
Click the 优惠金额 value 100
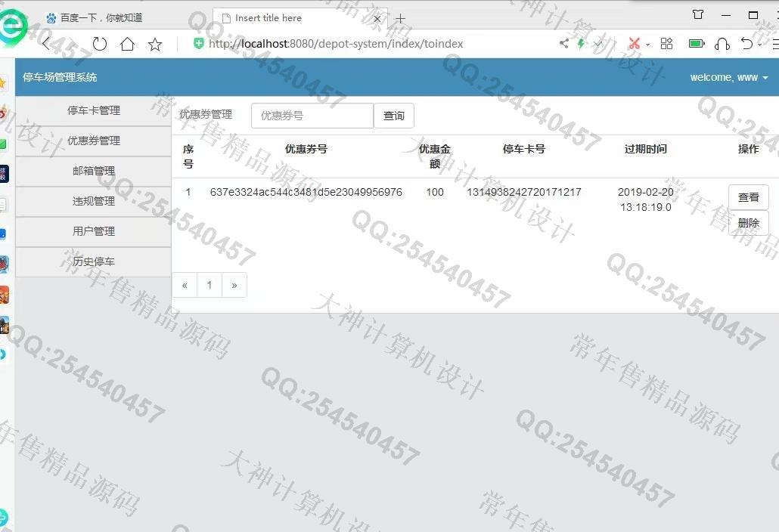435,192
